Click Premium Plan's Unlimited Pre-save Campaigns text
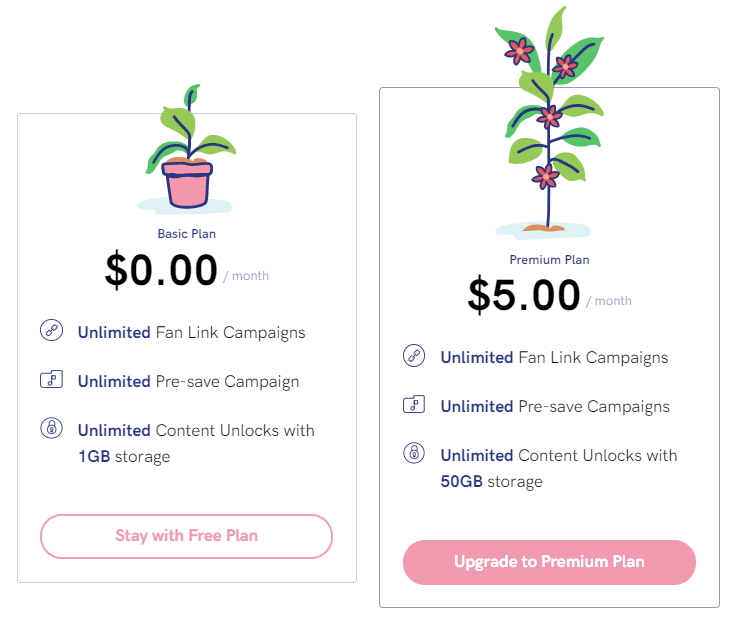The image size is (733, 621). tap(555, 406)
